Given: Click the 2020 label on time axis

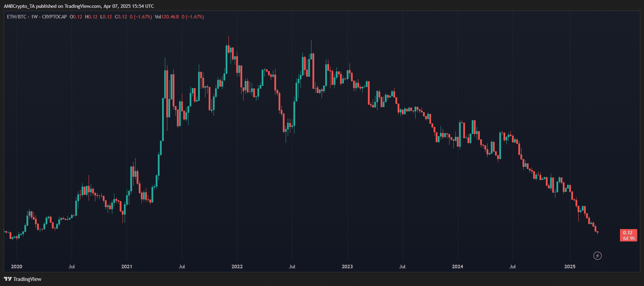Looking at the screenshot, I should tap(17, 267).
